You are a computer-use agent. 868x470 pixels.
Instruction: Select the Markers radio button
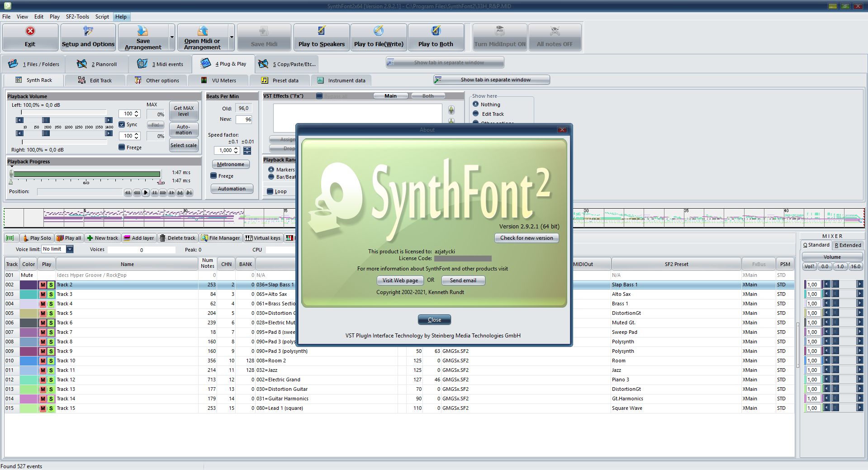pyautogui.click(x=271, y=170)
